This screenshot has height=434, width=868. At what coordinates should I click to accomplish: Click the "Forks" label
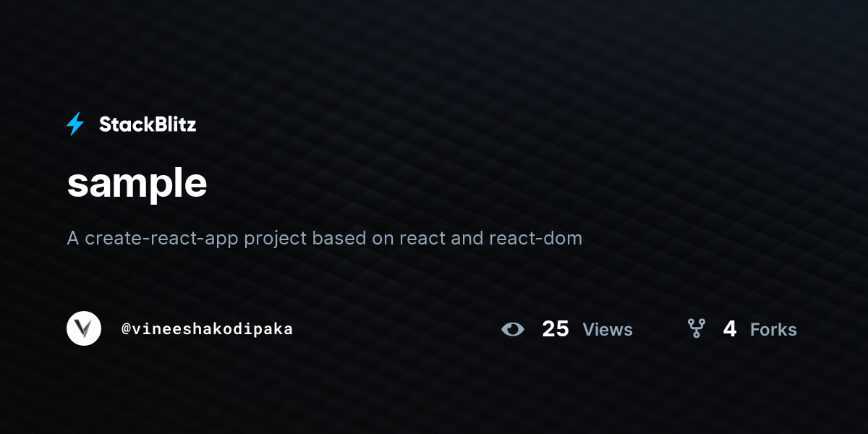tap(773, 330)
